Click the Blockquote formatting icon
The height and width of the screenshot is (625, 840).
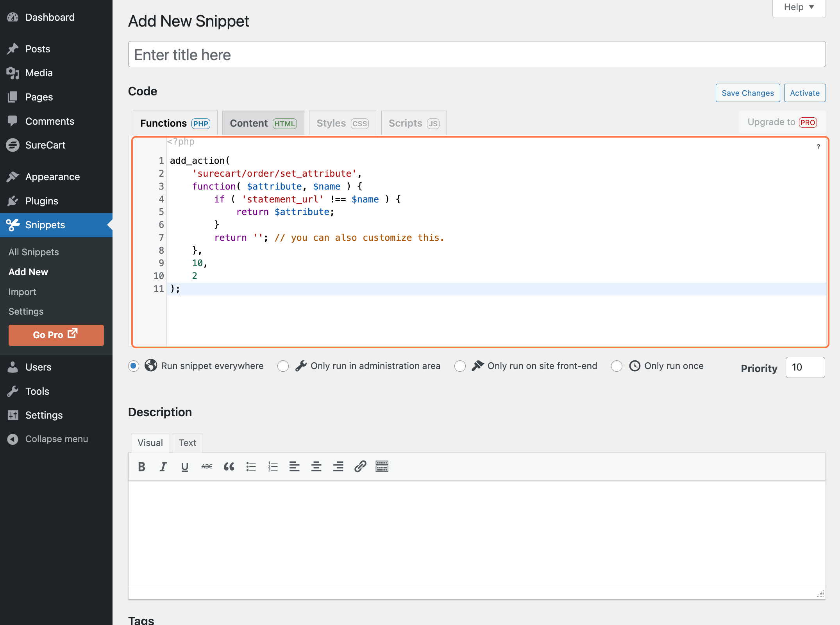coord(229,466)
